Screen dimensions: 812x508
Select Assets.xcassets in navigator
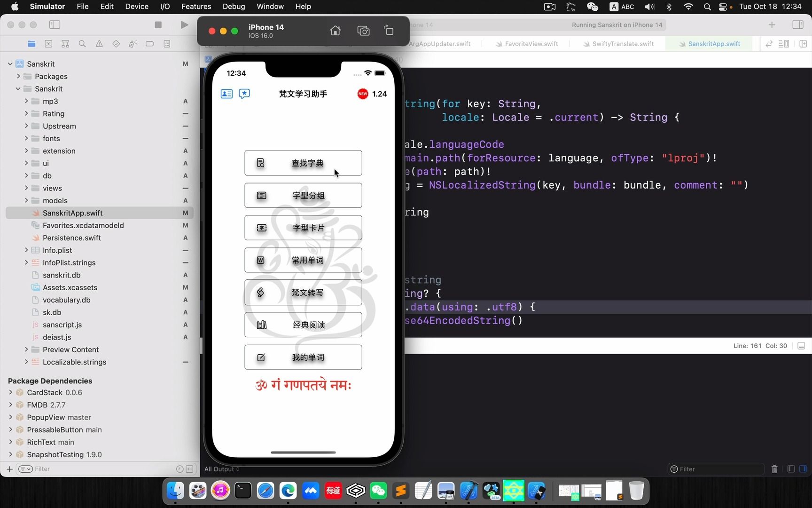pos(70,287)
